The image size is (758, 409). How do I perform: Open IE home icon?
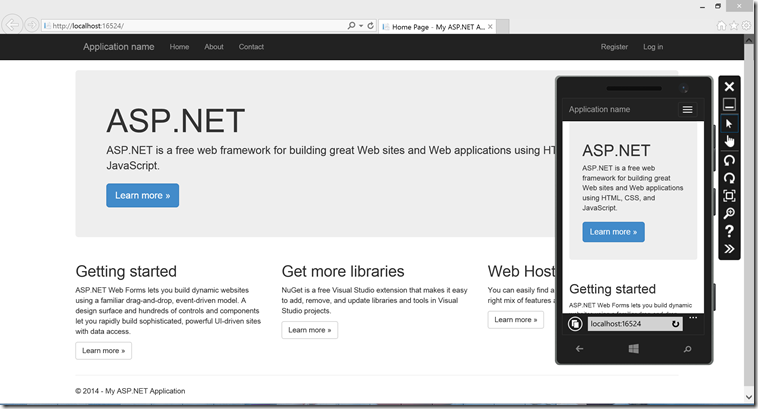pos(721,26)
